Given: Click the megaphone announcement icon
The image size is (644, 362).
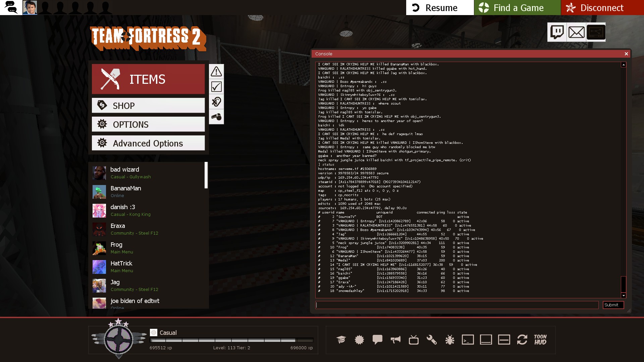Looking at the screenshot, I should pyautogui.click(x=395, y=340).
